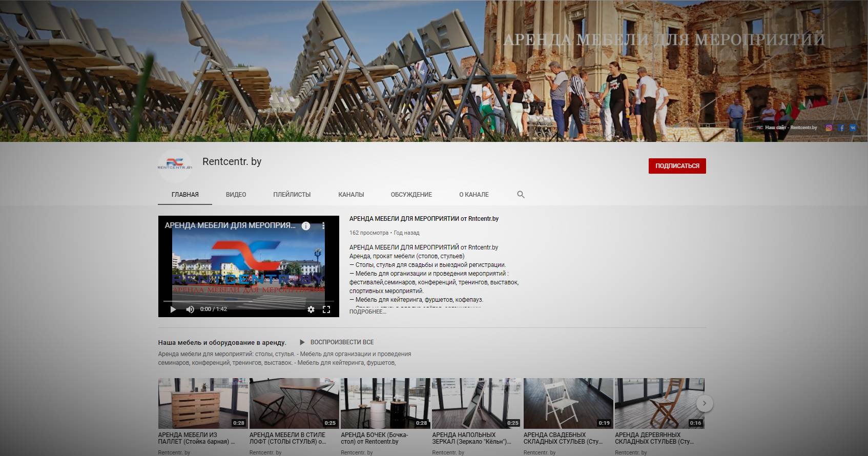
Task: Open the ОБСУЖДЕНИЕ tab
Action: pyautogui.click(x=411, y=195)
